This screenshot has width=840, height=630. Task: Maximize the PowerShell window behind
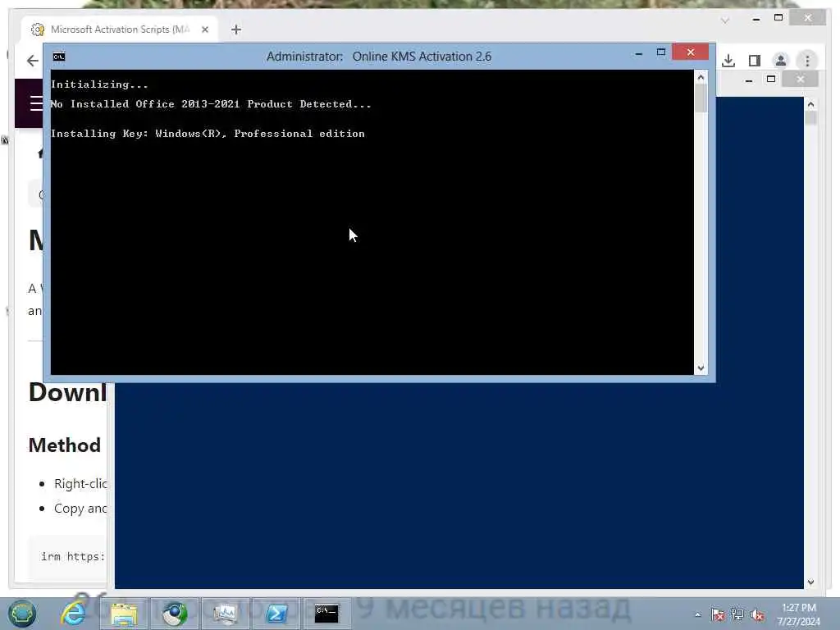point(771,79)
